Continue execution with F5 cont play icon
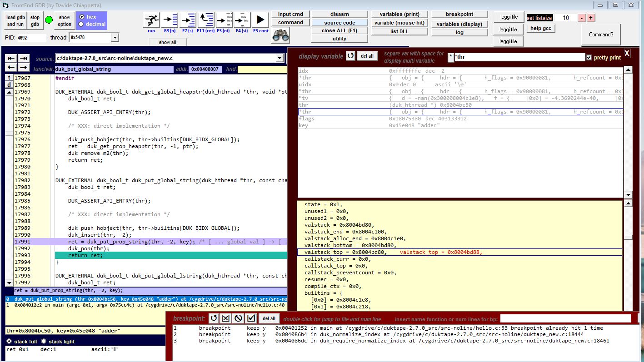 pyautogui.click(x=260, y=20)
